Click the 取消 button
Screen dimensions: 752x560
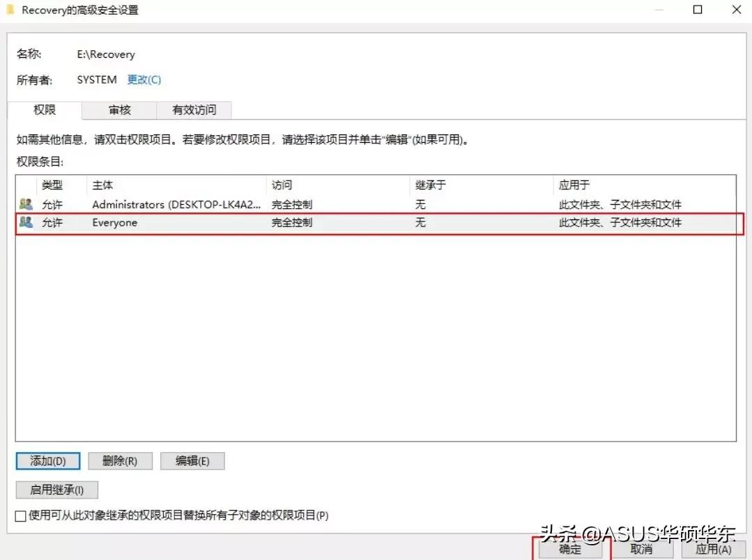click(642, 550)
